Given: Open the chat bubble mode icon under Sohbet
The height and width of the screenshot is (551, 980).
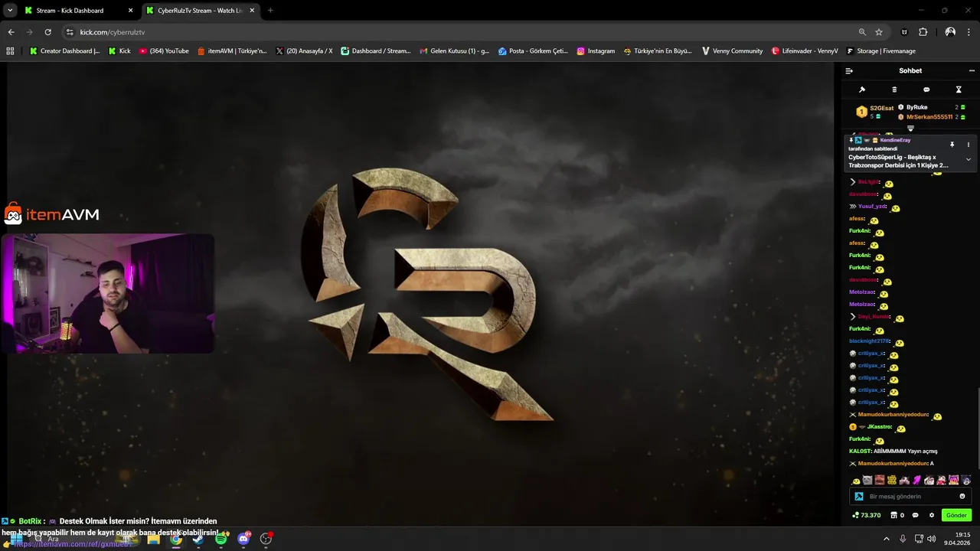Looking at the screenshot, I should click(x=926, y=90).
